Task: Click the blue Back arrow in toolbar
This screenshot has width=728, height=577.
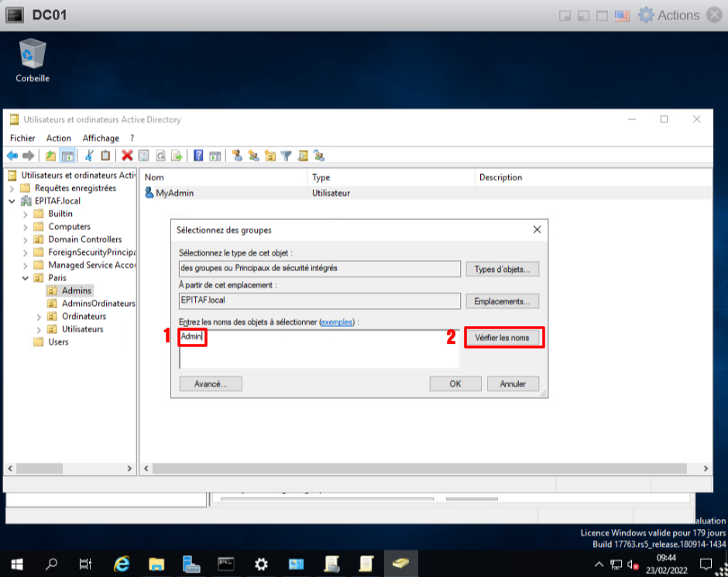Action: 12,156
